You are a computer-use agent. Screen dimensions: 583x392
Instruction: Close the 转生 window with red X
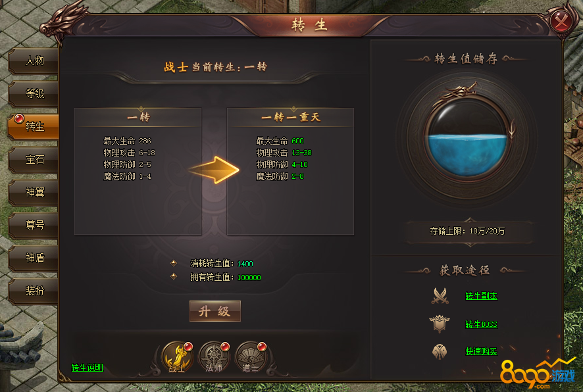click(x=561, y=21)
